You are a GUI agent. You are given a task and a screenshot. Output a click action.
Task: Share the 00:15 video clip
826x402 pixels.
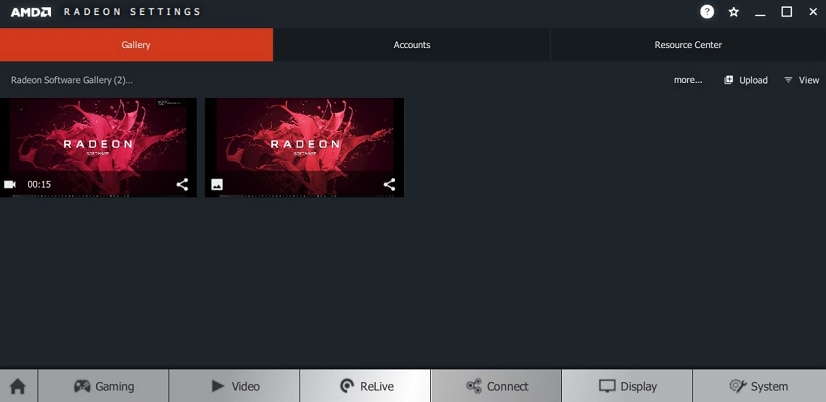[x=182, y=184]
